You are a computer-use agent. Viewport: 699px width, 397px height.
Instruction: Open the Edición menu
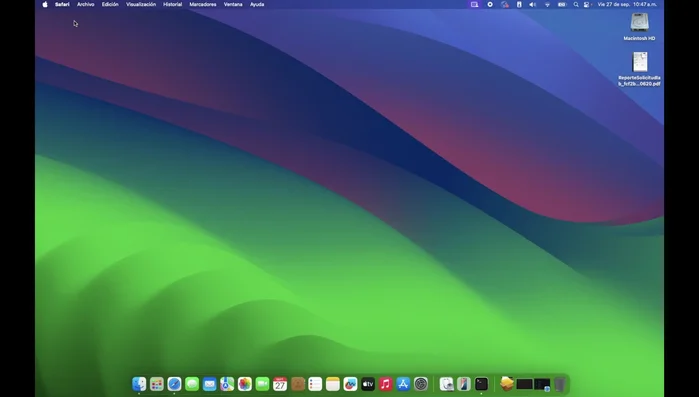(110, 4)
